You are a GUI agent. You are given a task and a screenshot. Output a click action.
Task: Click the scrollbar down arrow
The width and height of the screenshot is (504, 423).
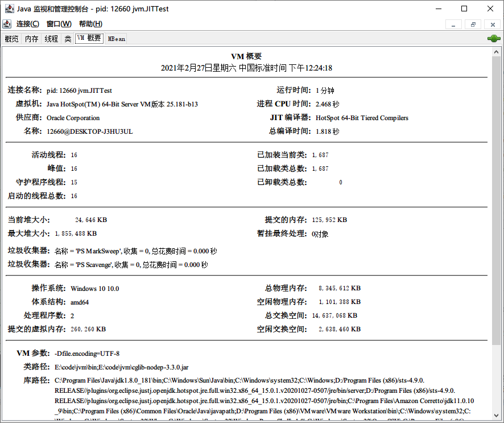tap(496, 416)
